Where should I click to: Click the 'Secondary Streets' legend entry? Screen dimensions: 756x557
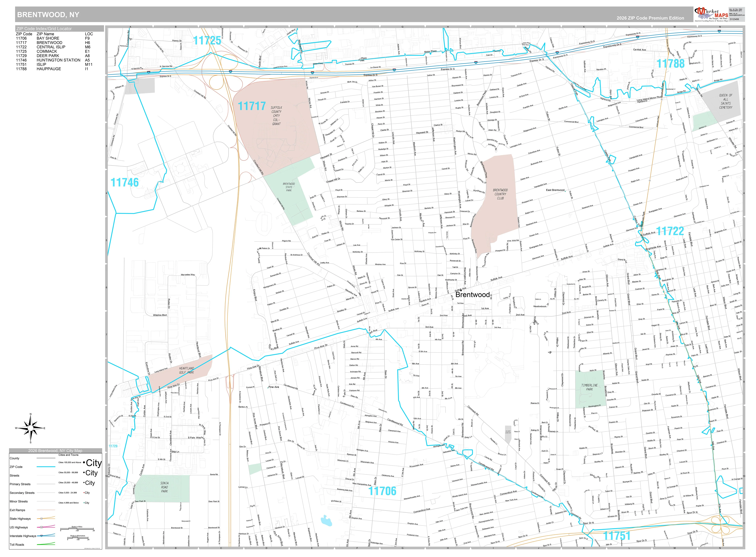[22, 493]
